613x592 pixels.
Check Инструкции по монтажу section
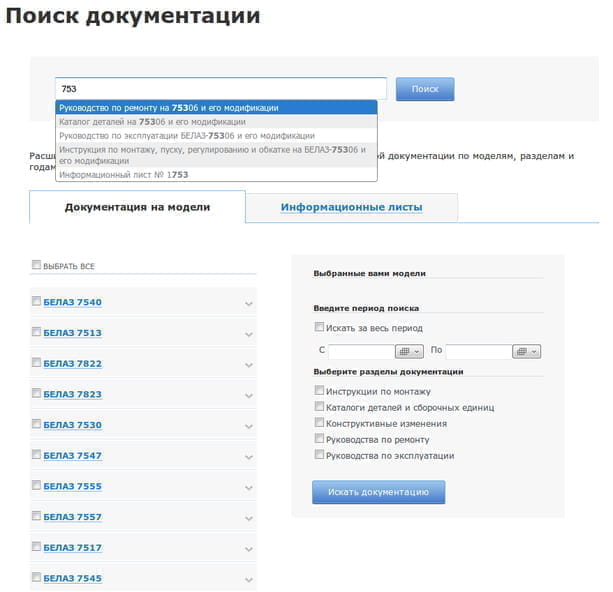[x=319, y=390]
